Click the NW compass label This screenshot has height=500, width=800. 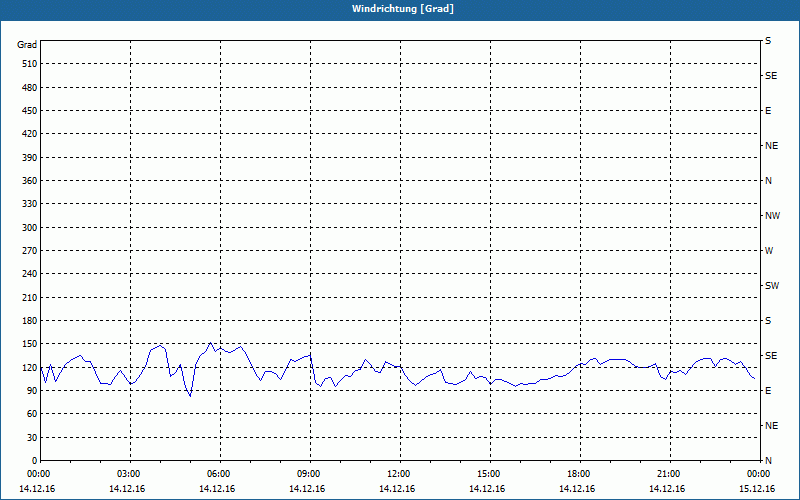[x=772, y=216]
